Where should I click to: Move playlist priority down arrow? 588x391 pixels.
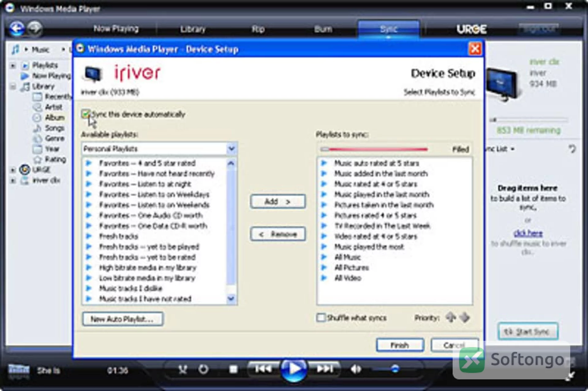pyautogui.click(x=465, y=317)
